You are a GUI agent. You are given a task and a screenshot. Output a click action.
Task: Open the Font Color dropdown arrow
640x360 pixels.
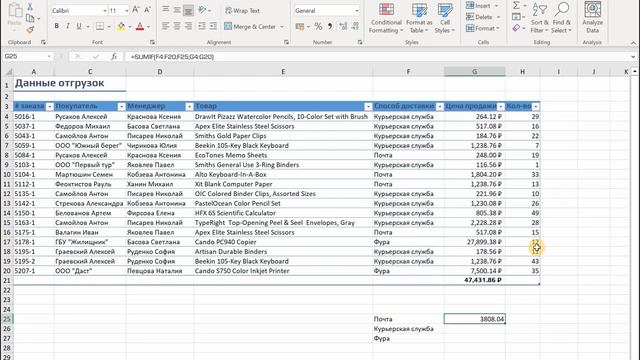[148, 27]
